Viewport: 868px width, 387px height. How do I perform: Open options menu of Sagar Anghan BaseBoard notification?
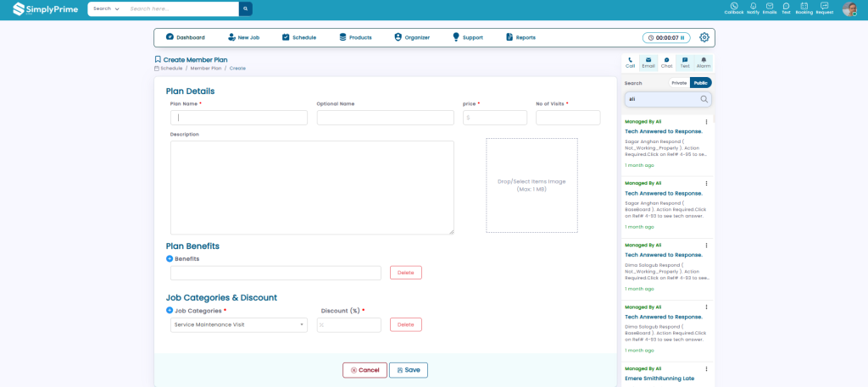point(706,183)
